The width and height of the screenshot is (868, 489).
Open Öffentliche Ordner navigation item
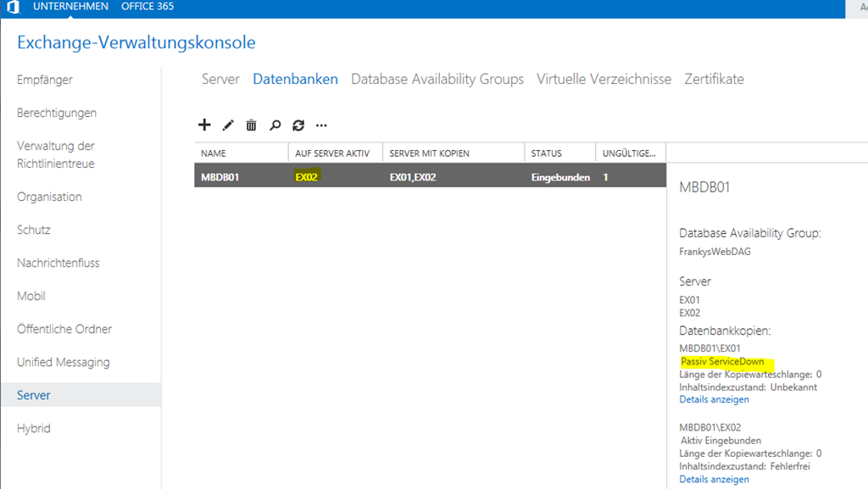[64, 329]
